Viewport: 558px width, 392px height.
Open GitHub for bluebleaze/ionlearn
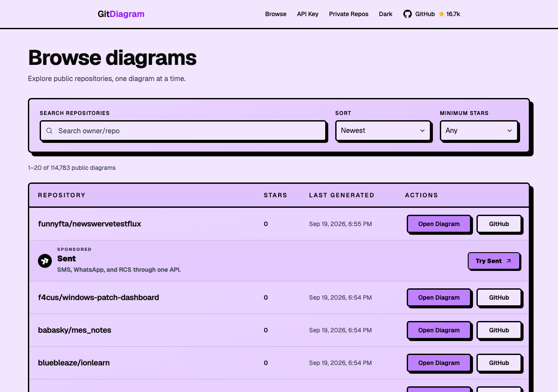pos(499,363)
